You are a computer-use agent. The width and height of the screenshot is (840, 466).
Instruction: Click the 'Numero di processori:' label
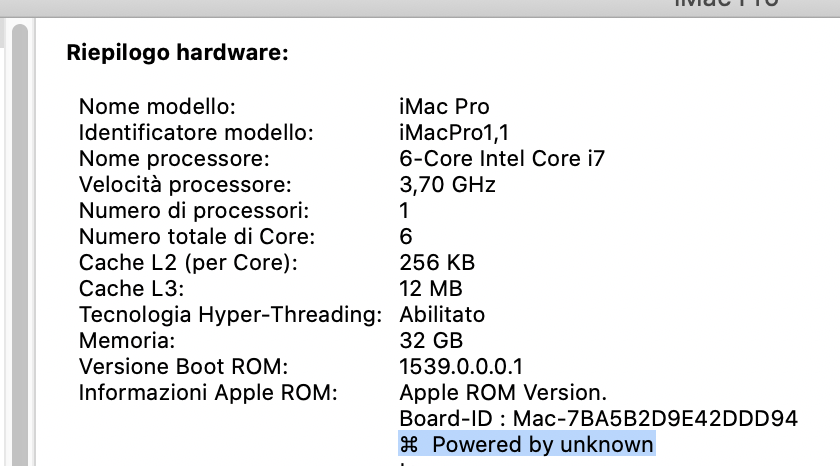194,211
